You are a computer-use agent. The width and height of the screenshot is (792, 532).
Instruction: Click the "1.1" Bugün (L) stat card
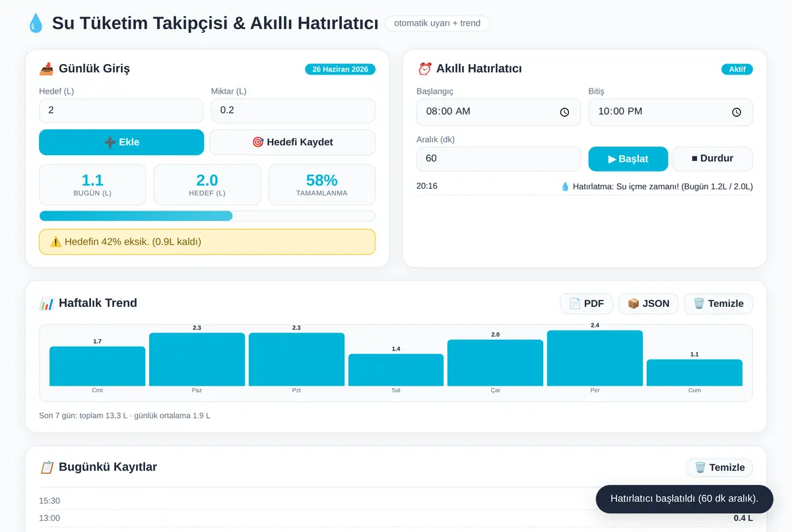92,185
